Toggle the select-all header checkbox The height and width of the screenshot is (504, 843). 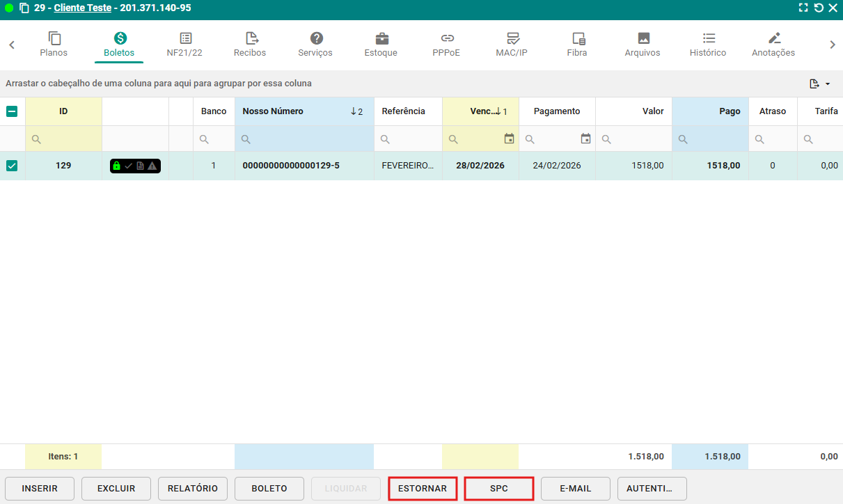tap(12, 111)
